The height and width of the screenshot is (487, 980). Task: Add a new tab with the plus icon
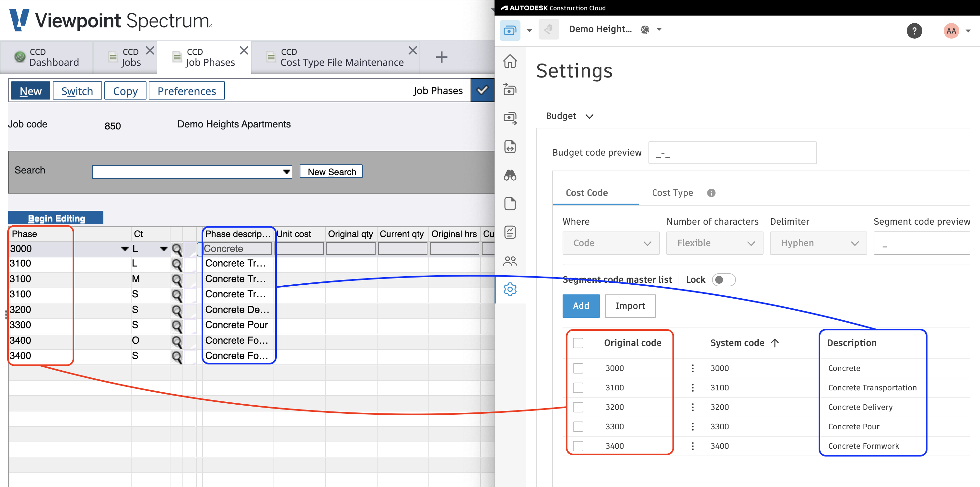click(x=441, y=57)
